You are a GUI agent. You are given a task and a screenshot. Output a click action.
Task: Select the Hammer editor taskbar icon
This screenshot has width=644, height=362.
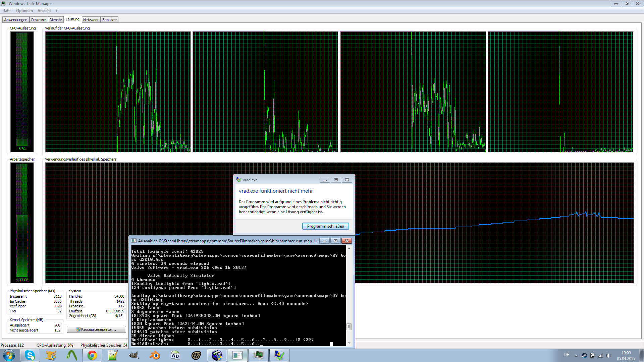pyautogui.click(x=217, y=355)
